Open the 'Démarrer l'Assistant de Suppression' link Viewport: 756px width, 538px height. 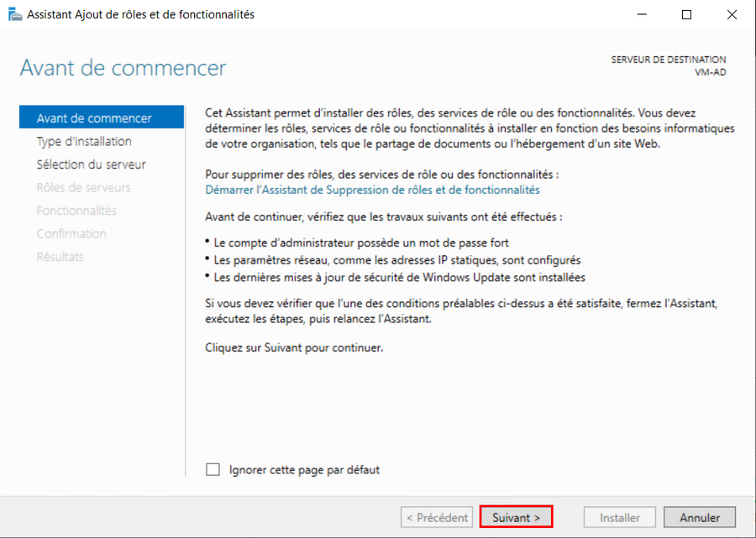(x=372, y=191)
